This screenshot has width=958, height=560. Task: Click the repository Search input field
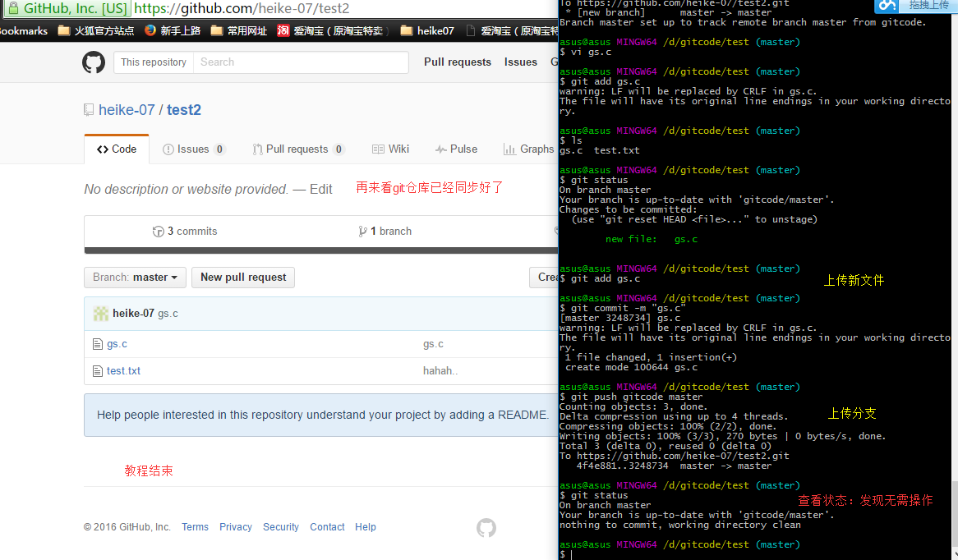[301, 62]
